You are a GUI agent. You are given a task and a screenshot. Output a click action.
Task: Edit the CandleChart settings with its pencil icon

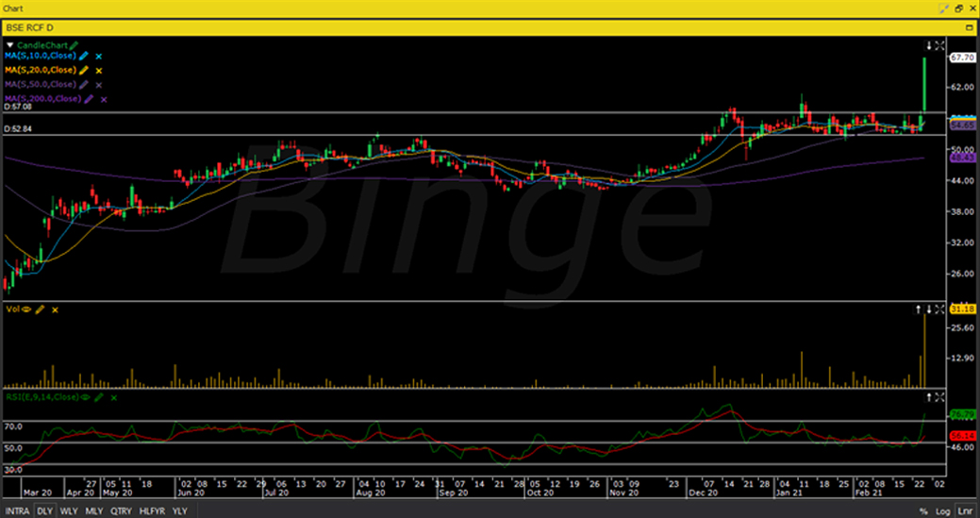click(x=74, y=45)
